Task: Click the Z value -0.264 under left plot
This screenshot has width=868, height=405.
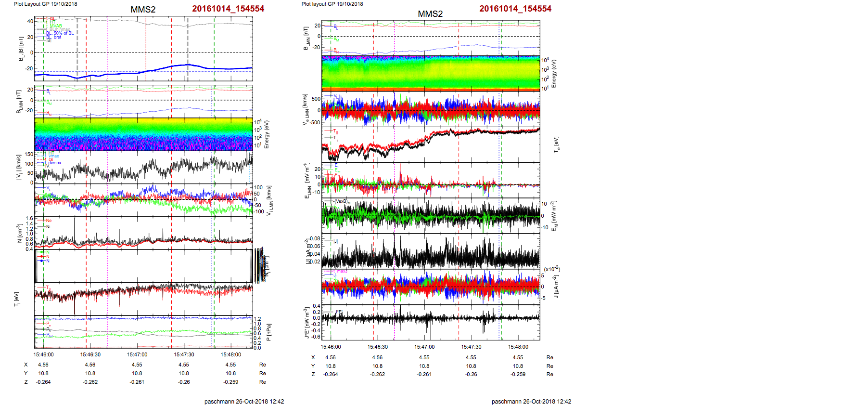Action: pos(43,382)
